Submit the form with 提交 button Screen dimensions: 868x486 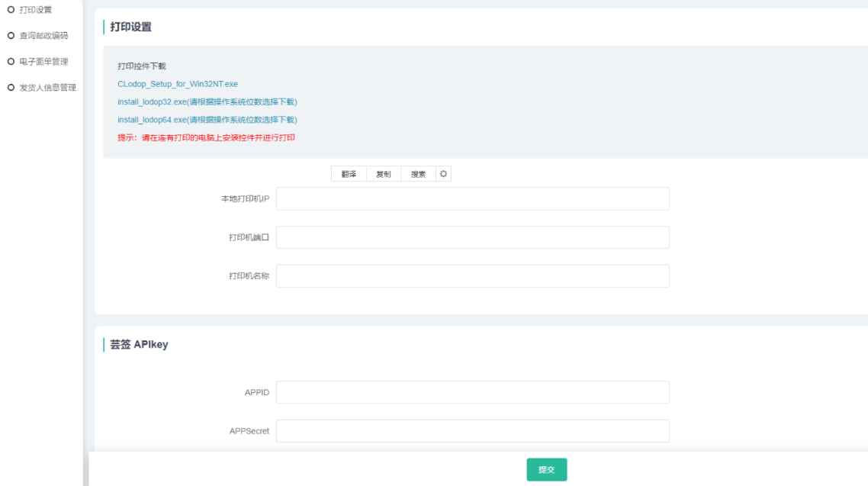546,469
